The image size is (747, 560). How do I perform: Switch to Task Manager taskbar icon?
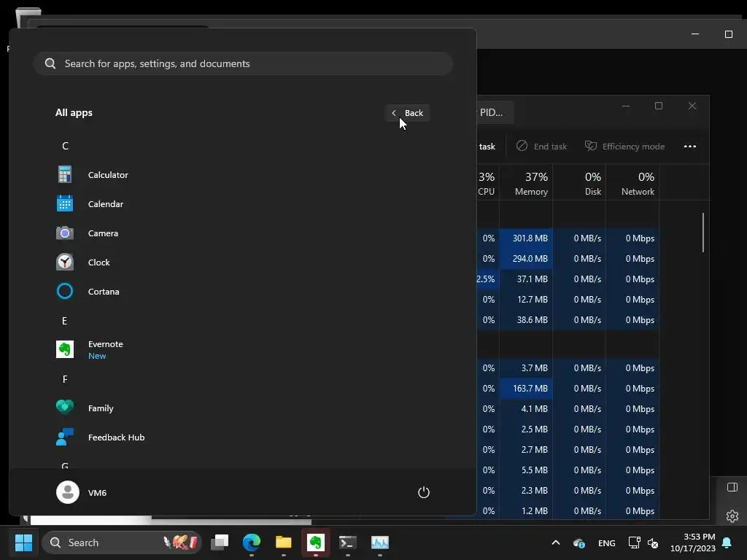379,542
